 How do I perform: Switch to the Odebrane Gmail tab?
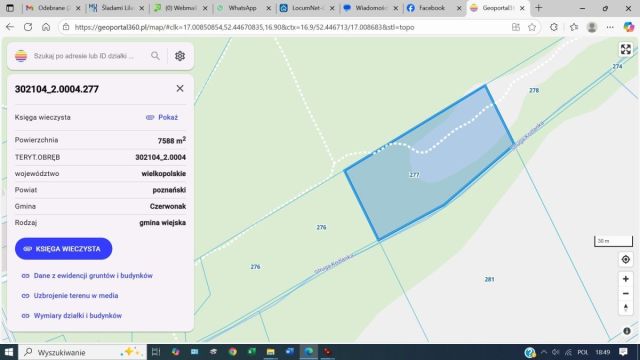point(53,8)
